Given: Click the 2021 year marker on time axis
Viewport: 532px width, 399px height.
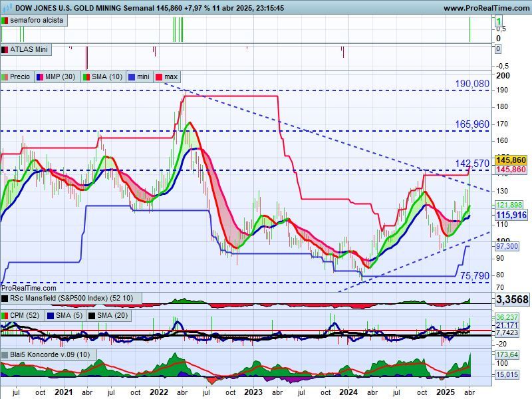Looking at the screenshot, I should click(64, 392).
